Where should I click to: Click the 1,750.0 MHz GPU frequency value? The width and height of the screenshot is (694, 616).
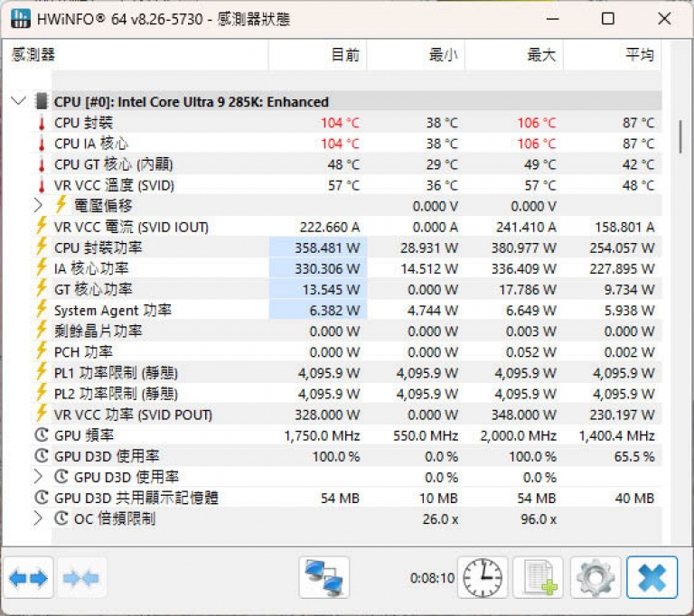(322, 435)
